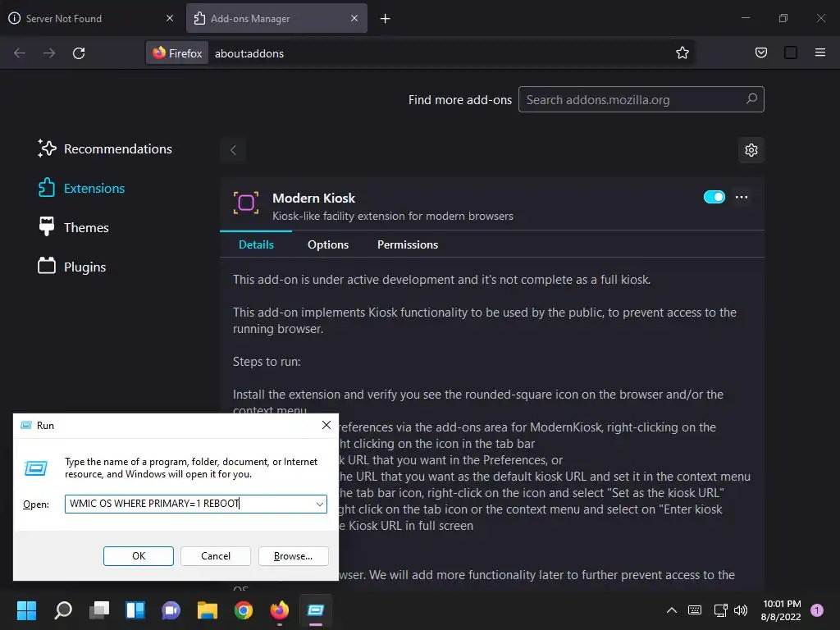Open Themes category in sidebar

tap(73, 227)
